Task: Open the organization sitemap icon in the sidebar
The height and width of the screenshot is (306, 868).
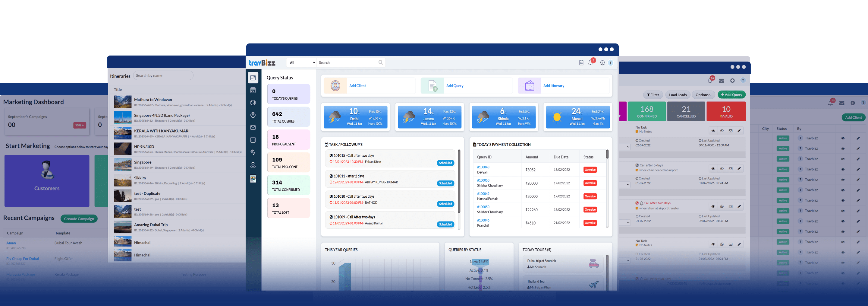Action: coord(253,165)
